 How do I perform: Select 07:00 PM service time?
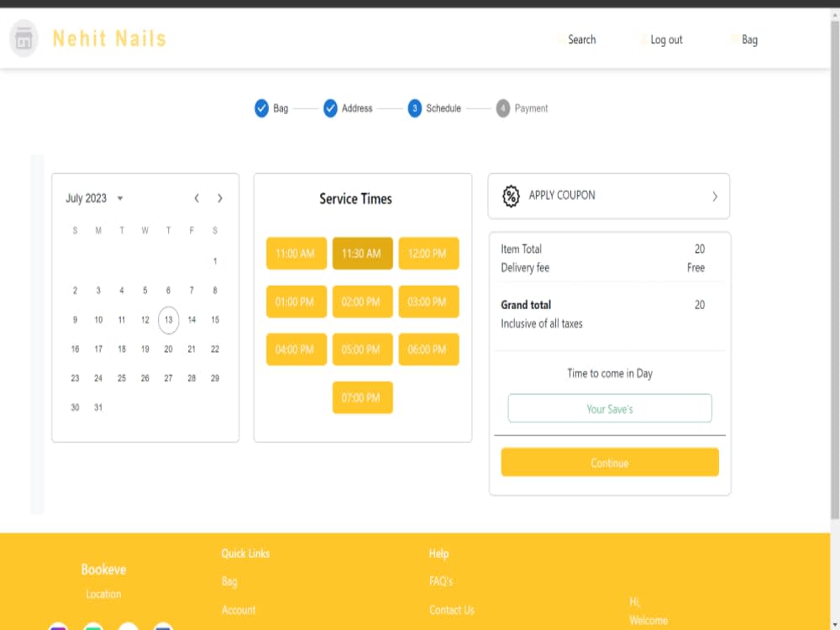click(x=363, y=397)
